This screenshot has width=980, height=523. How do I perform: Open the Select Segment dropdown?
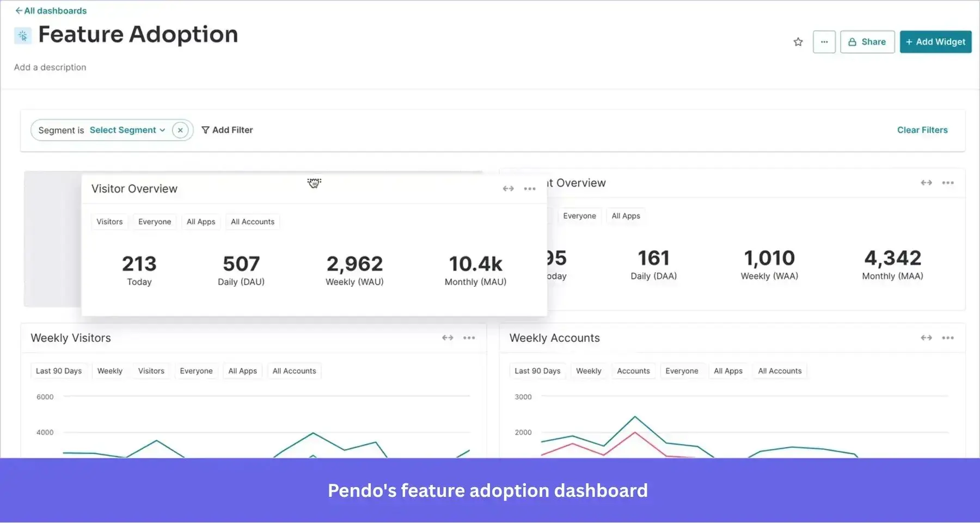coord(127,130)
